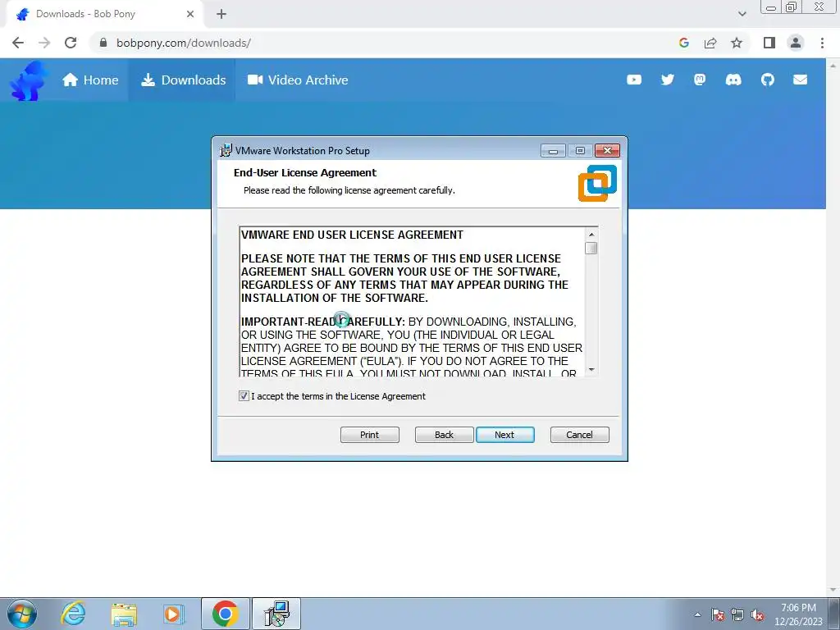The image size is (840, 630).
Task: Switch to Chrome in taskbar
Action: coord(225,614)
